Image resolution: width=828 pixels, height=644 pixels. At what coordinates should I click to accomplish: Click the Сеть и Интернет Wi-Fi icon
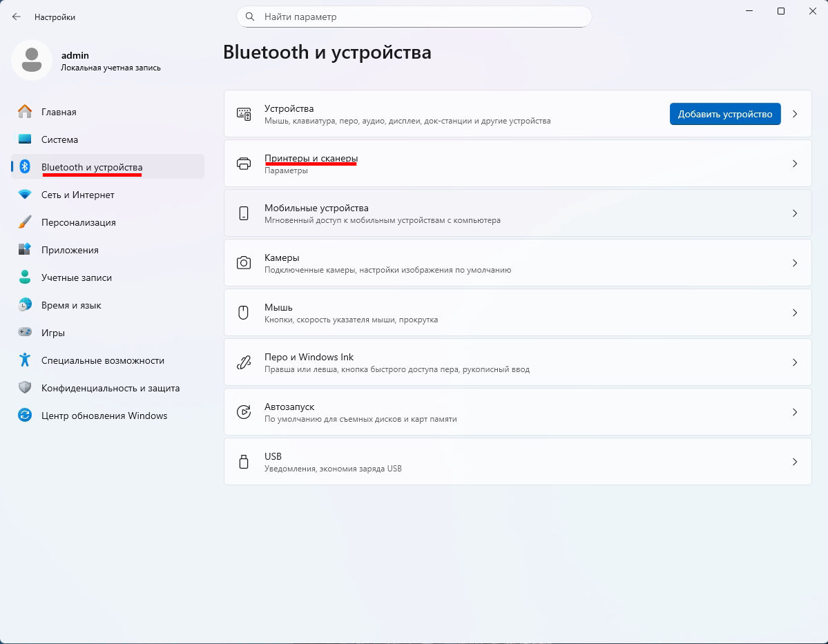[x=25, y=194]
